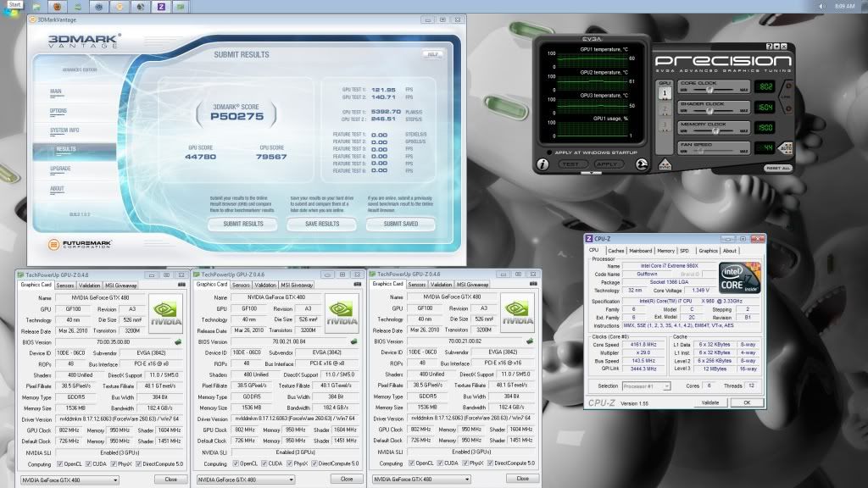Image resolution: width=868 pixels, height=488 pixels.
Task: Click the AUTO fan speed icon
Action: tap(785, 147)
